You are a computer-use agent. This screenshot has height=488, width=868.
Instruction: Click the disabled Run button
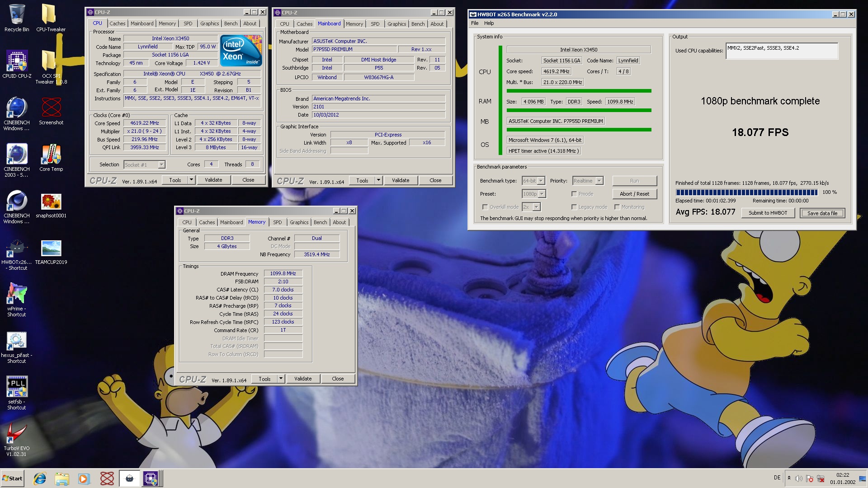(634, 181)
